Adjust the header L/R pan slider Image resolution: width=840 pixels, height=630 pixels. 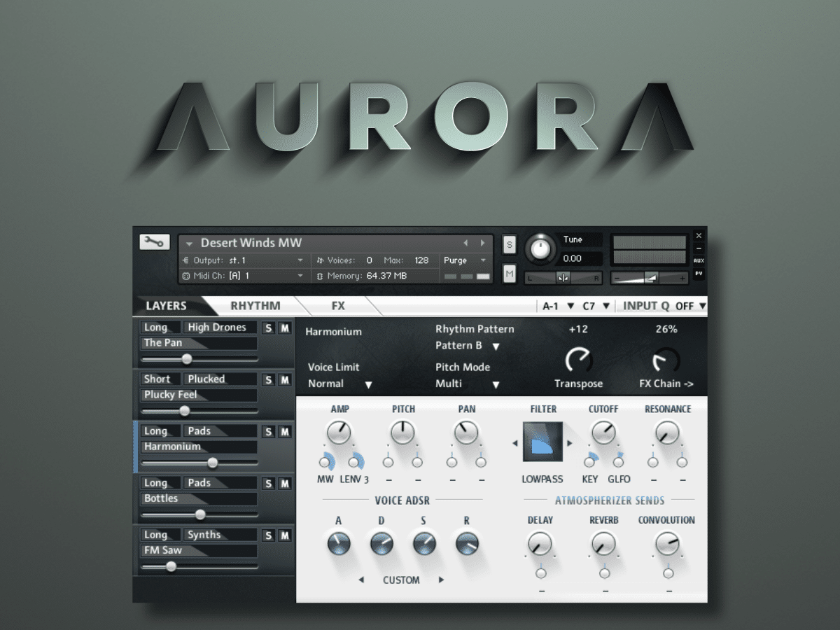click(x=563, y=278)
